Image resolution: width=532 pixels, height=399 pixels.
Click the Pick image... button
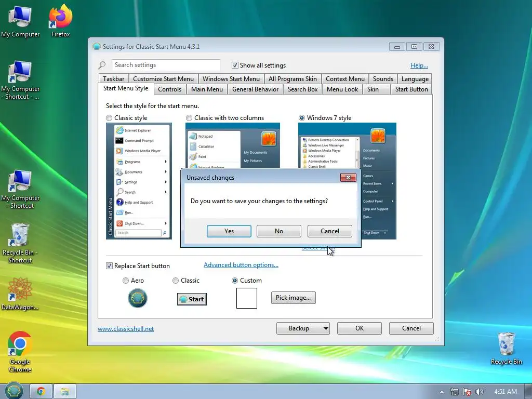click(x=293, y=298)
